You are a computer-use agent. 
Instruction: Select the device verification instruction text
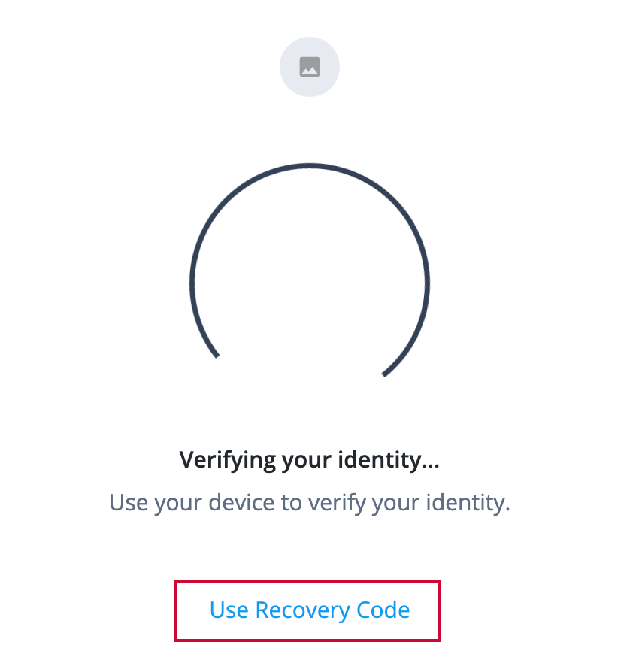(309, 501)
